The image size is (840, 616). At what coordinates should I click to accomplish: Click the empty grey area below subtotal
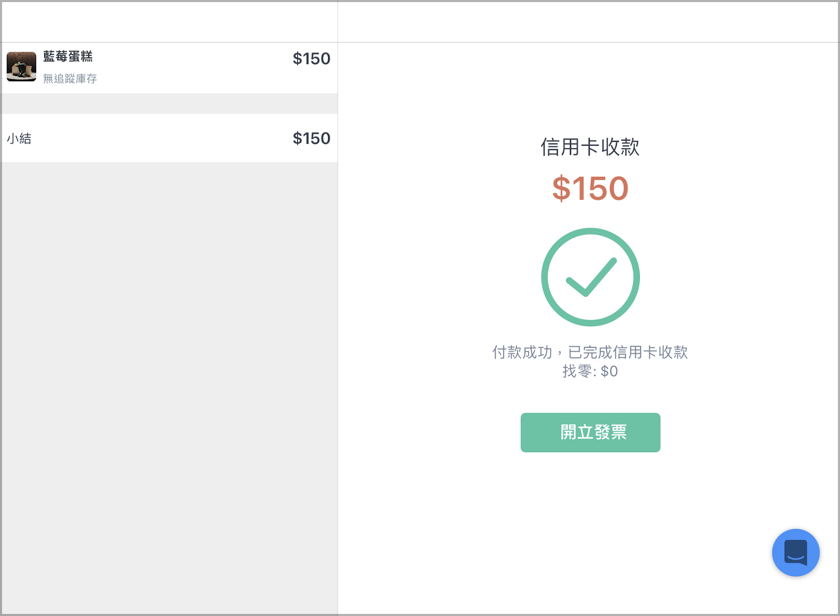170,387
